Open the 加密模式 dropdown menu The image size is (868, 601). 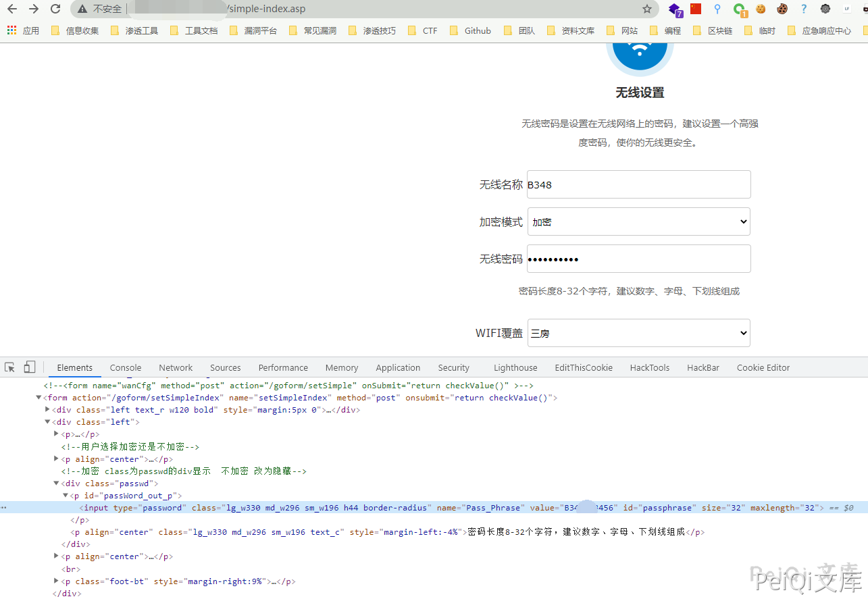(638, 221)
